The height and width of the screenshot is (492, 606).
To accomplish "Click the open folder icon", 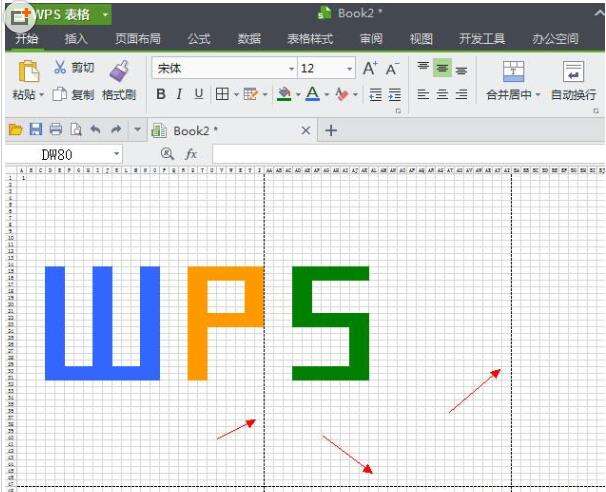I will pyautogui.click(x=16, y=129).
